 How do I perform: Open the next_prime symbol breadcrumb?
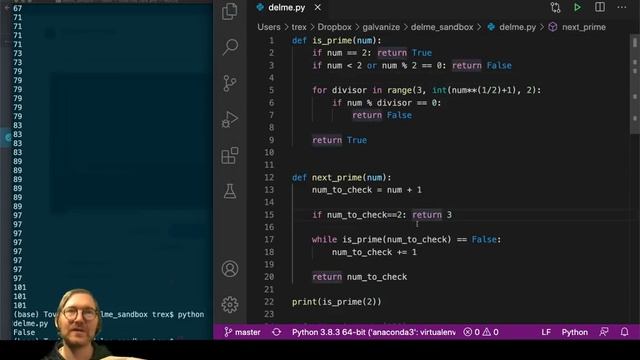[x=577, y=27]
